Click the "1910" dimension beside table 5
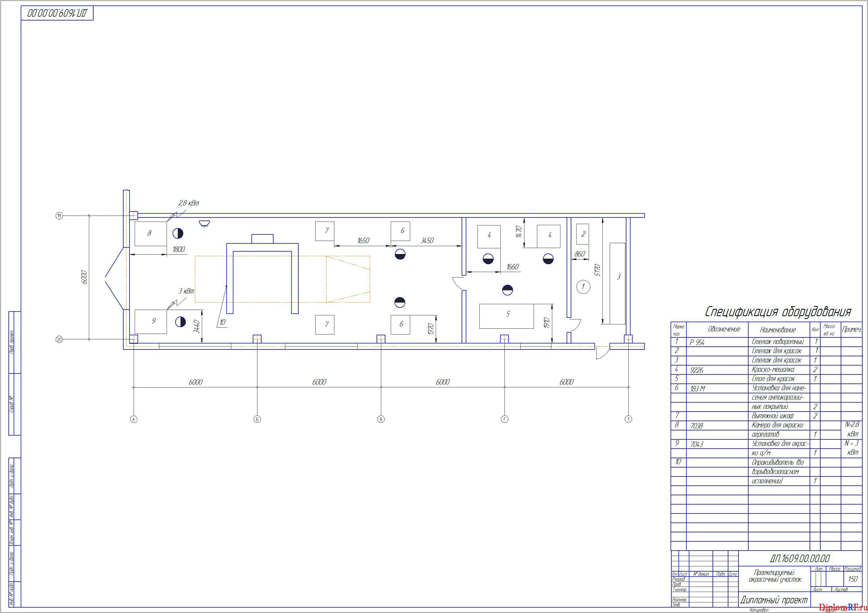 click(547, 322)
